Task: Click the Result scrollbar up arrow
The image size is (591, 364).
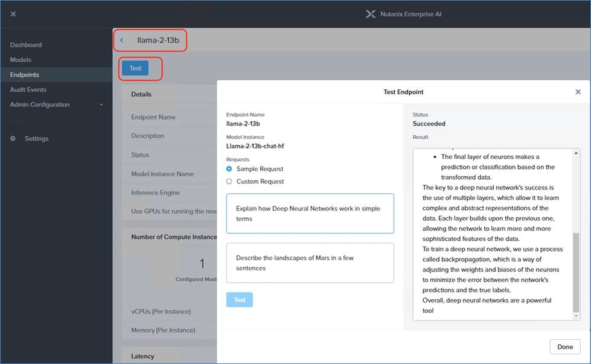Action: click(x=576, y=153)
